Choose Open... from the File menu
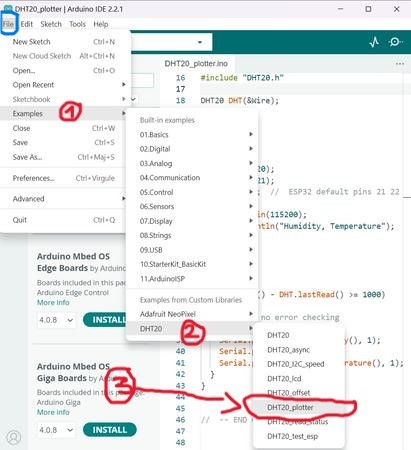 point(63,70)
